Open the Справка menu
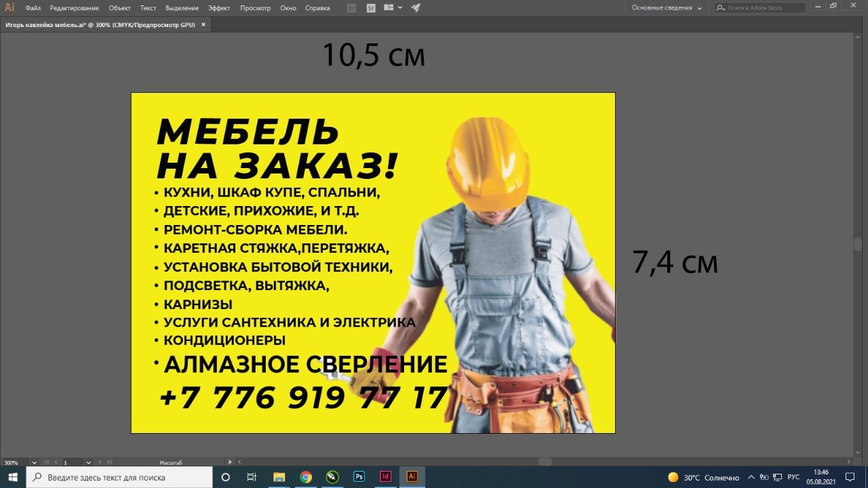Viewport: 868px width, 488px height. coord(317,8)
